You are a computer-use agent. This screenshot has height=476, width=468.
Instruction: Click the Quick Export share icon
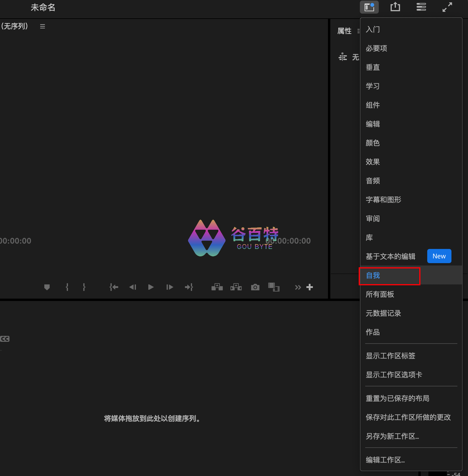tap(395, 7)
